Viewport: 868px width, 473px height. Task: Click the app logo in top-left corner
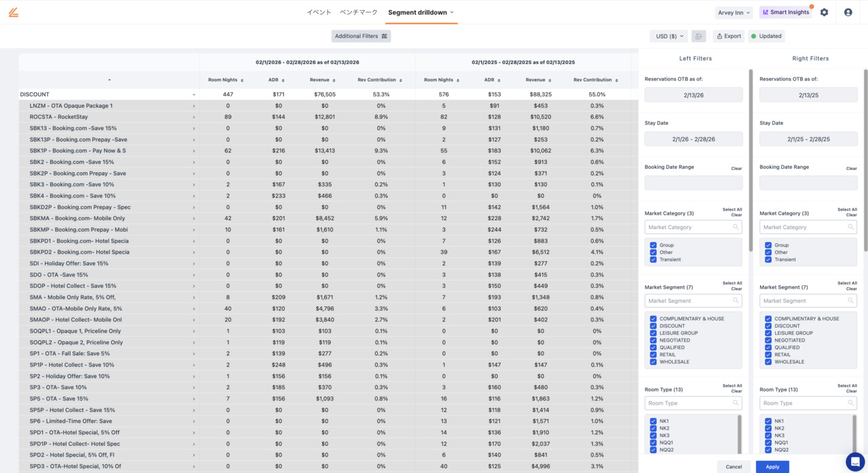14,12
